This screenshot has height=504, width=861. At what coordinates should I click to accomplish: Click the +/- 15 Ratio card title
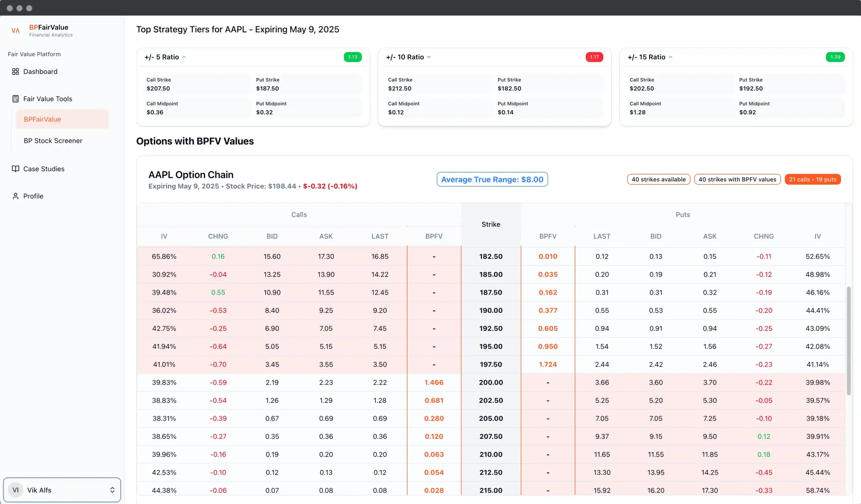[647, 57]
